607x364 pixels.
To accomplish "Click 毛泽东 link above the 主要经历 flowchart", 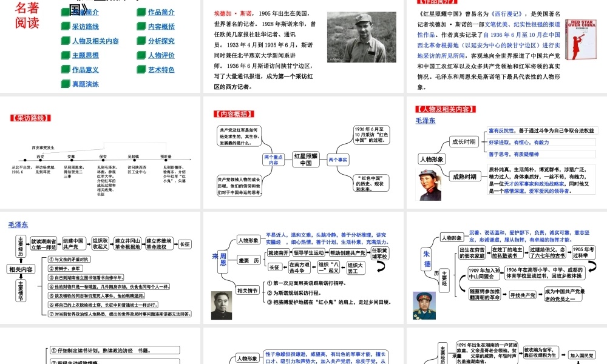I will click(18, 224).
